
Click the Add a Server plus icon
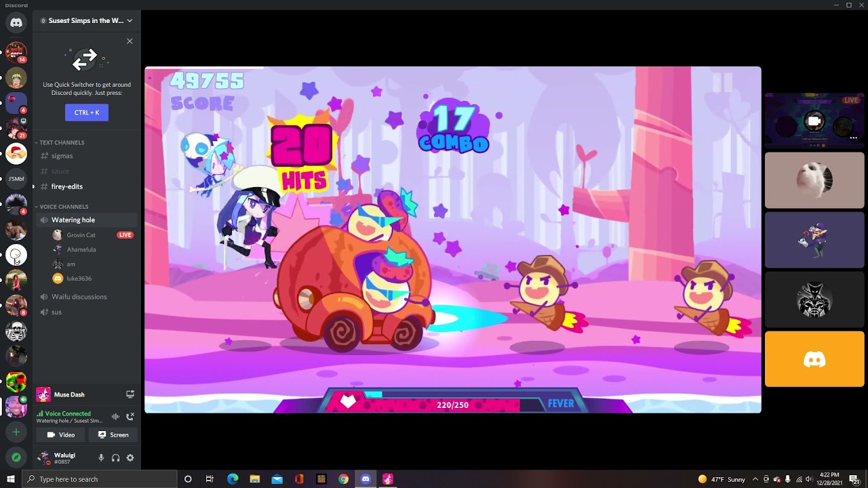(16, 432)
